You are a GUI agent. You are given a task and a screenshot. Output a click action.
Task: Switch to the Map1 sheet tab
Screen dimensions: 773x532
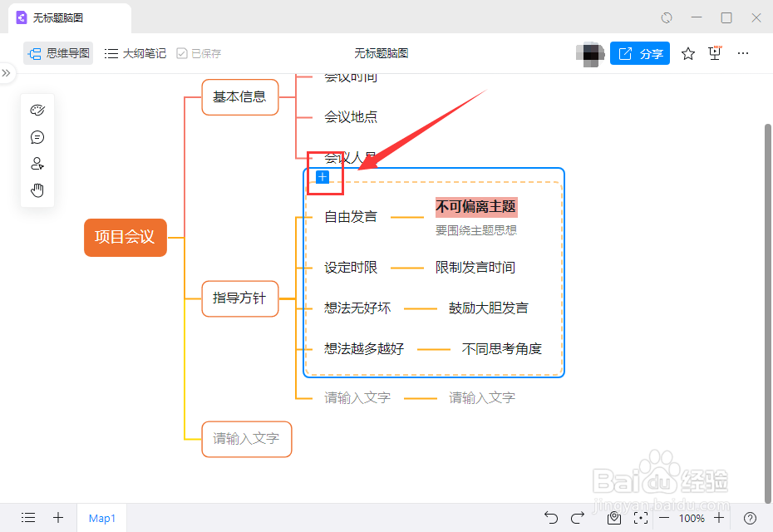click(101, 518)
